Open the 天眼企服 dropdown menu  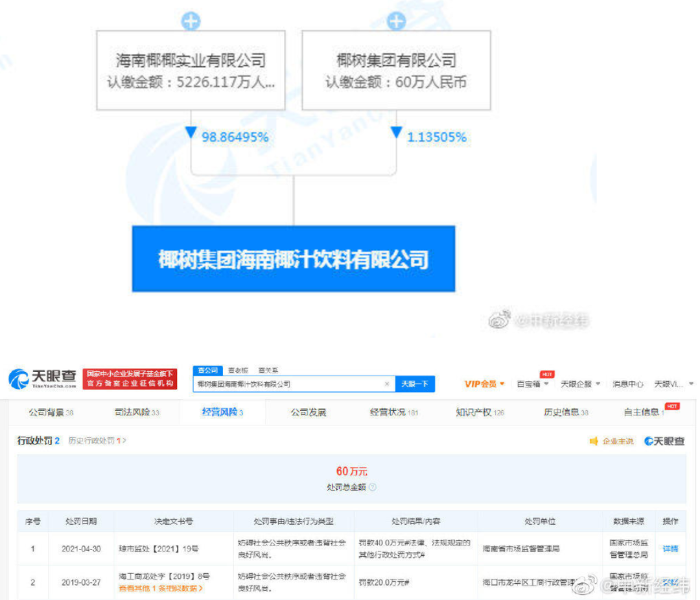[x=580, y=384]
